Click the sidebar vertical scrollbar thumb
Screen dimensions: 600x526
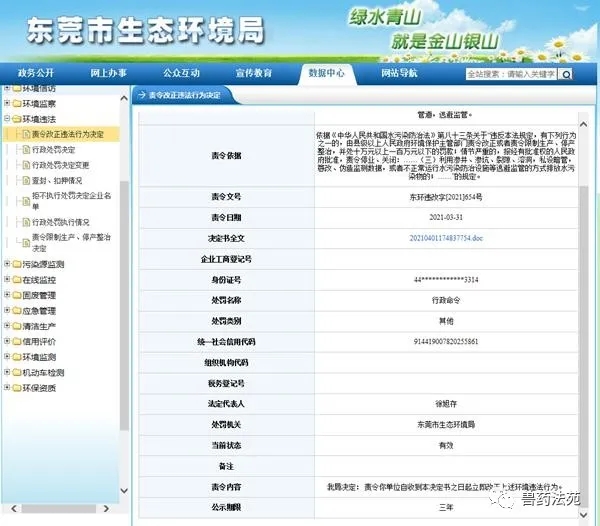click(x=124, y=305)
